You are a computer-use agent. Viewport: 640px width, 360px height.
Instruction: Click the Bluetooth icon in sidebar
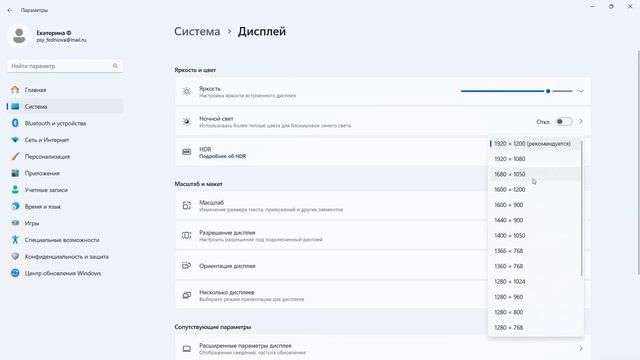[x=15, y=123]
